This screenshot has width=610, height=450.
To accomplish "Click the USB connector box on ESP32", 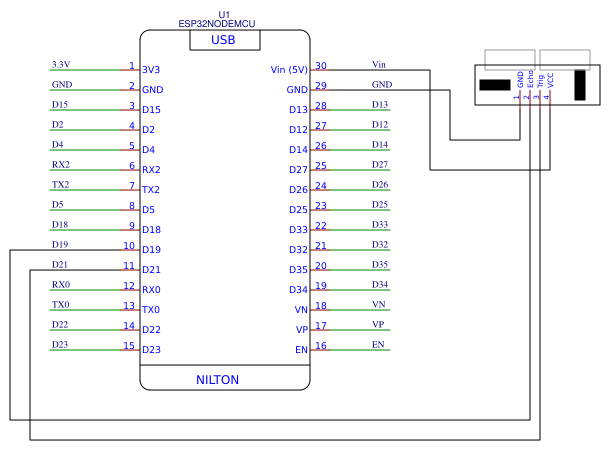I will [225, 40].
